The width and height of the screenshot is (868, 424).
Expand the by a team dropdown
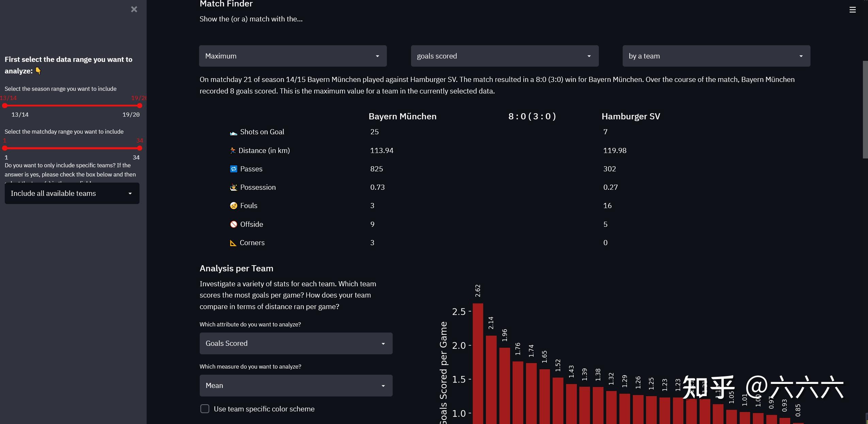click(716, 56)
